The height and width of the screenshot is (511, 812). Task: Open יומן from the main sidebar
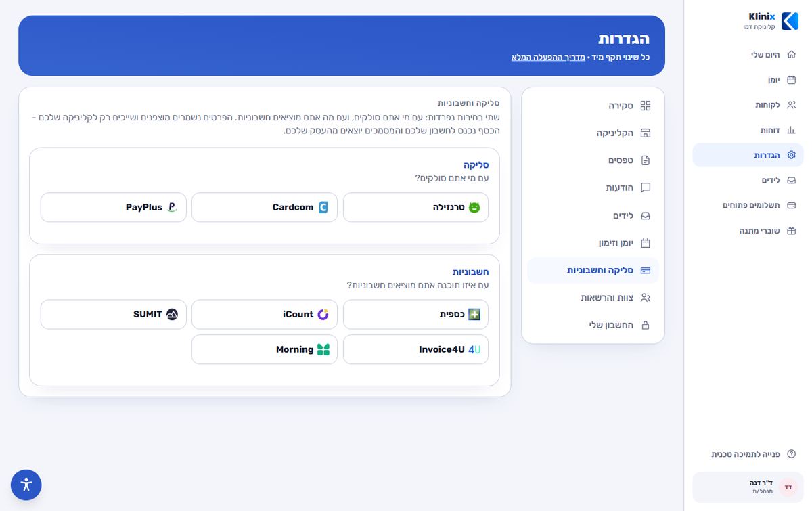[748, 80]
